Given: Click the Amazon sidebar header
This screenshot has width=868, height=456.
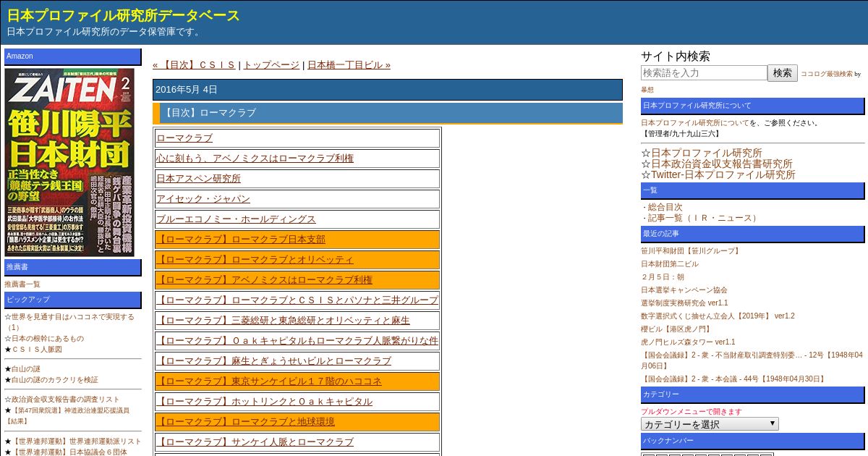Looking at the screenshot, I should tap(73, 56).
